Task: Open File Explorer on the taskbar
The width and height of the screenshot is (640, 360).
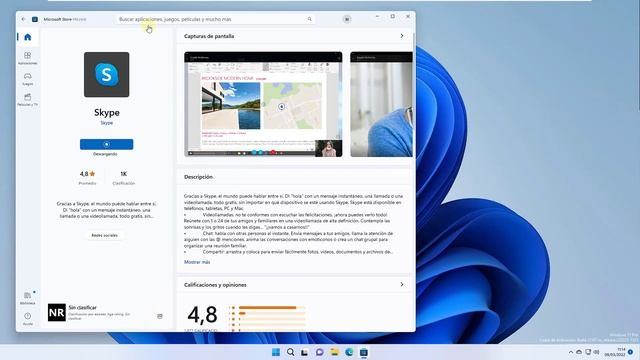Action: click(334, 352)
